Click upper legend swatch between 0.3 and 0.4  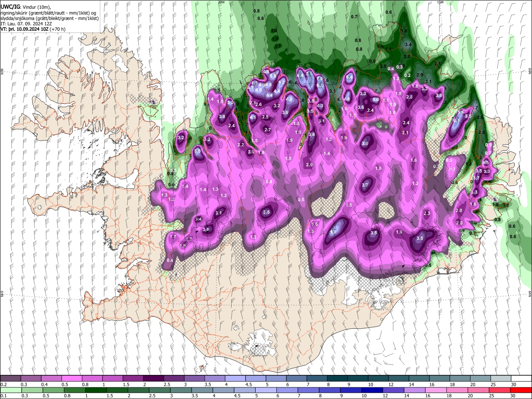click(x=31, y=379)
